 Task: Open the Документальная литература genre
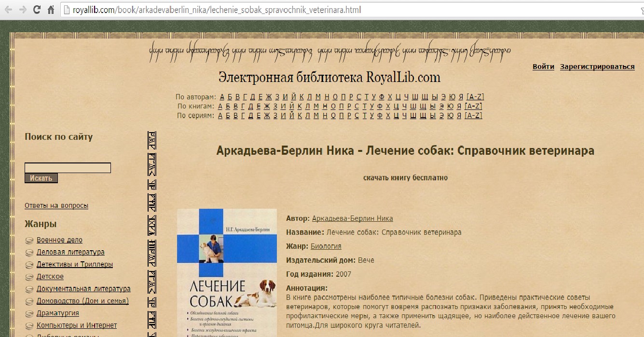[83, 289]
